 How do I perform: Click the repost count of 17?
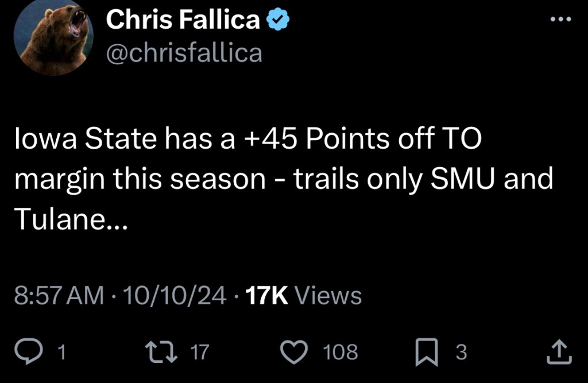coord(200,352)
